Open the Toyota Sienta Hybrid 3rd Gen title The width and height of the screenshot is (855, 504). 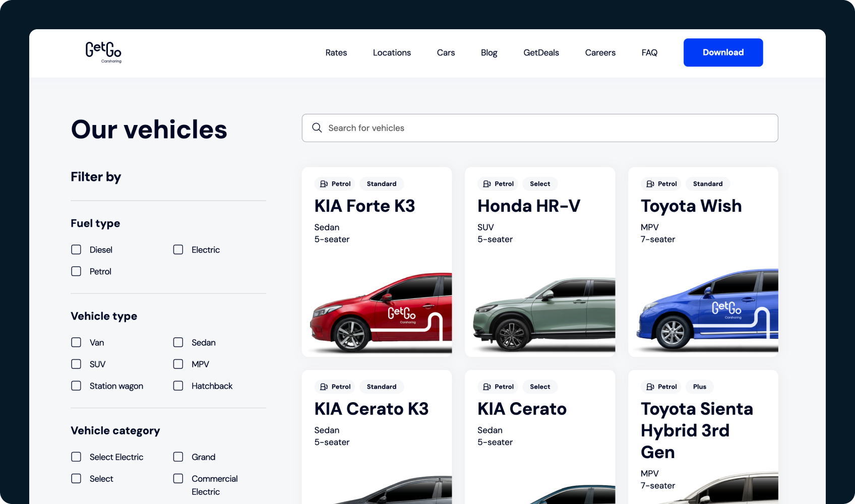point(697,430)
